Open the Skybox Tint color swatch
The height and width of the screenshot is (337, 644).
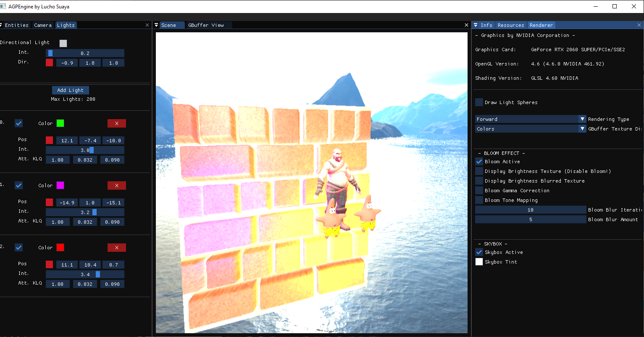pyautogui.click(x=479, y=262)
